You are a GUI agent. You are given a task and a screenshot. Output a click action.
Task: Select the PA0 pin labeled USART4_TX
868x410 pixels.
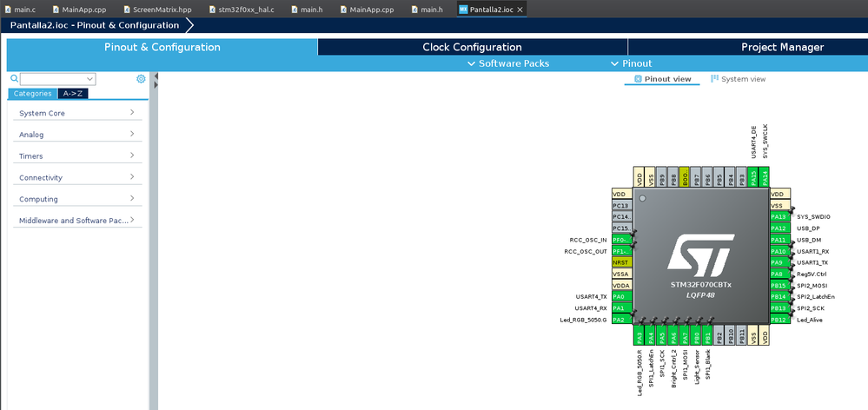click(x=621, y=296)
